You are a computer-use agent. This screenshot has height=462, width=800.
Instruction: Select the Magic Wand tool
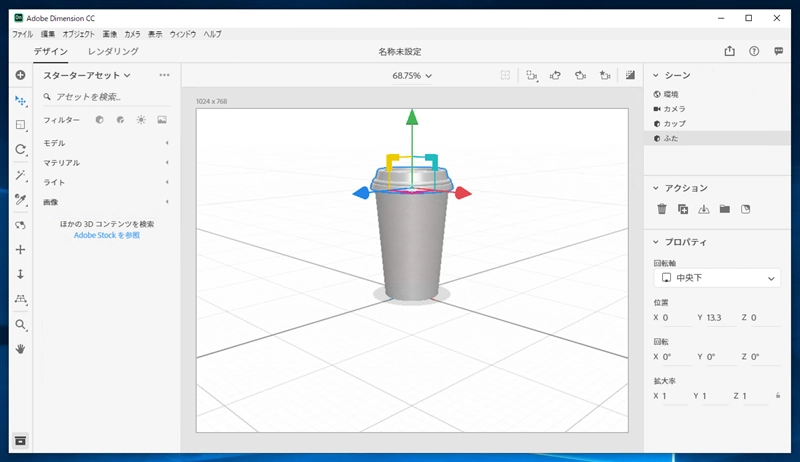point(20,175)
